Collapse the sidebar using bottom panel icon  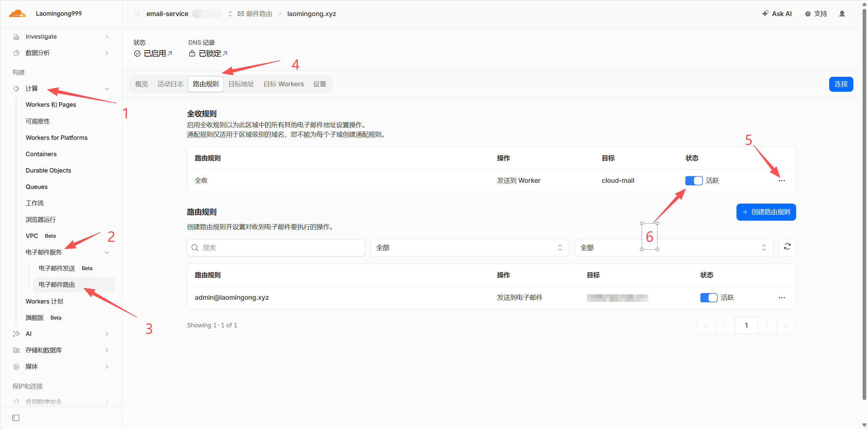pyautogui.click(x=16, y=418)
